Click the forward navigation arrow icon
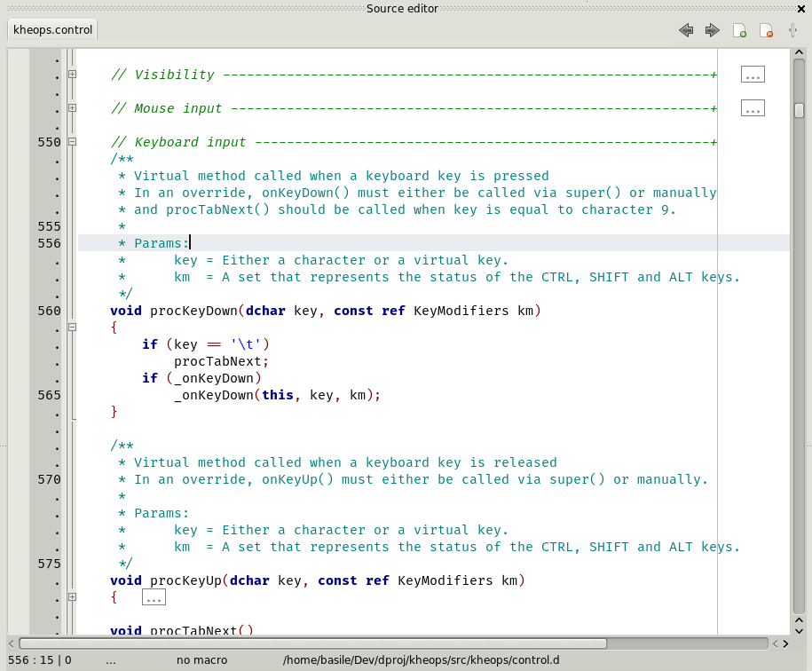This screenshot has width=812, height=671. point(712,30)
